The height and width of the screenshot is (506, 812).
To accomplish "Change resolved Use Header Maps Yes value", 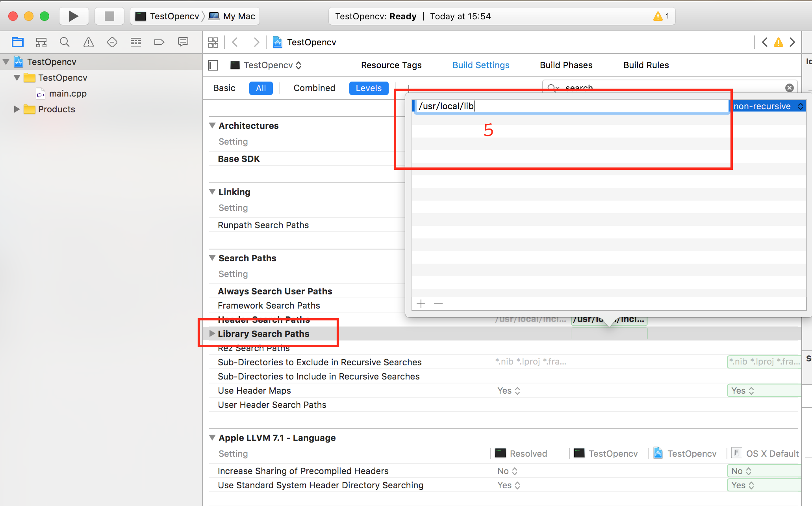I will pyautogui.click(x=509, y=391).
